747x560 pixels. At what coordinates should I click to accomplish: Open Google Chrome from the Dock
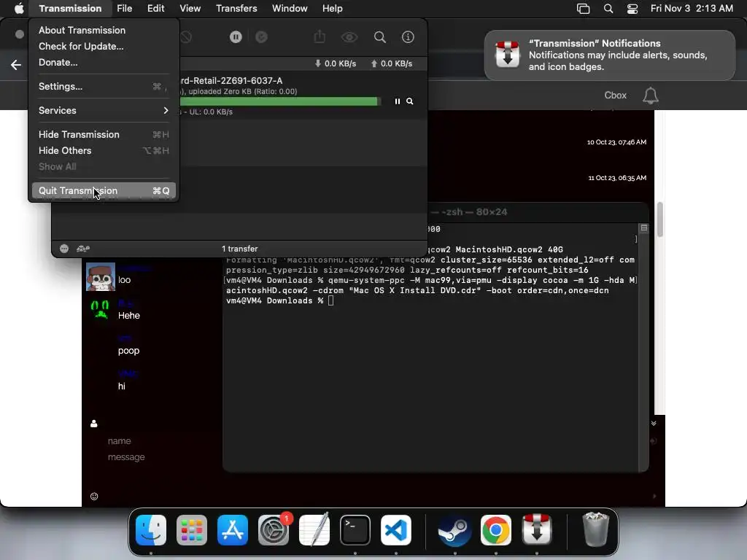(495, 530)
